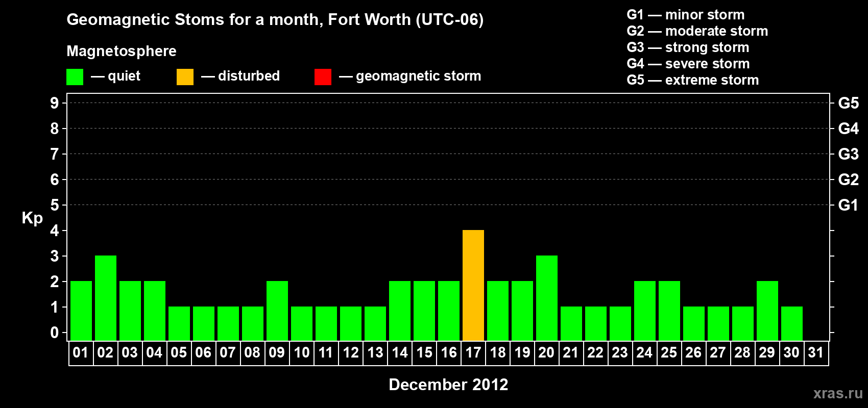
Task: Click the 'G1 — minor storm' legend line
Action: click(686, 15)
